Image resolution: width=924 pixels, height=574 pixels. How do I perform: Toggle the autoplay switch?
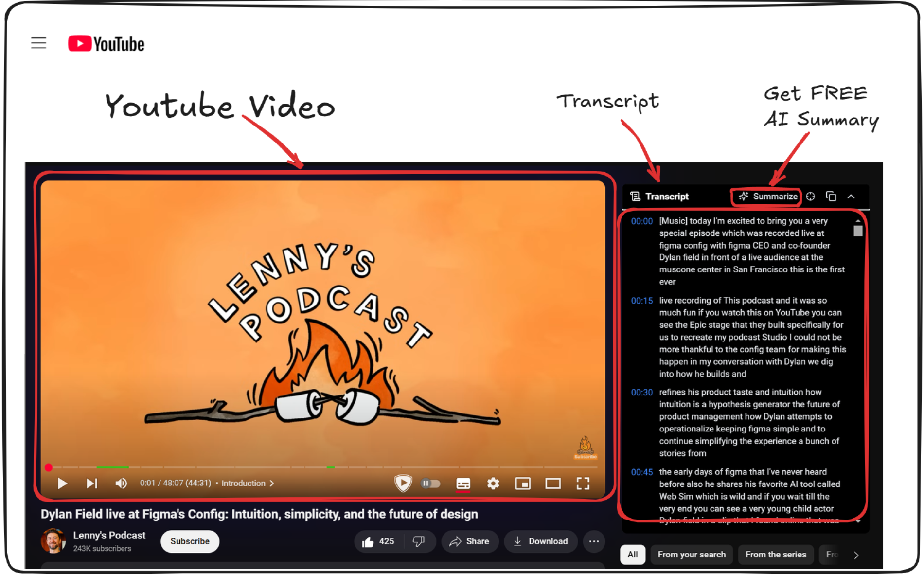pyautogui.click(x=431, y=483)
